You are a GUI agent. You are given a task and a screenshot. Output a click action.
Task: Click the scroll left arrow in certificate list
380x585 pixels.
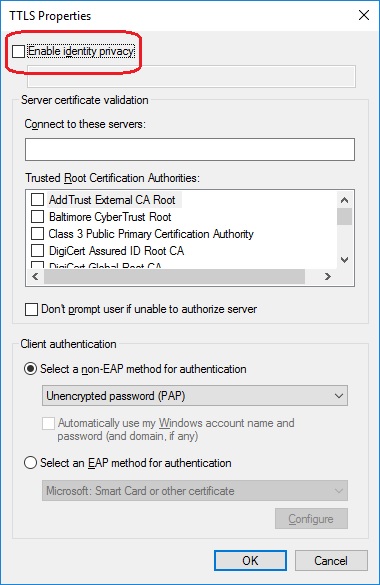(35, 276)
